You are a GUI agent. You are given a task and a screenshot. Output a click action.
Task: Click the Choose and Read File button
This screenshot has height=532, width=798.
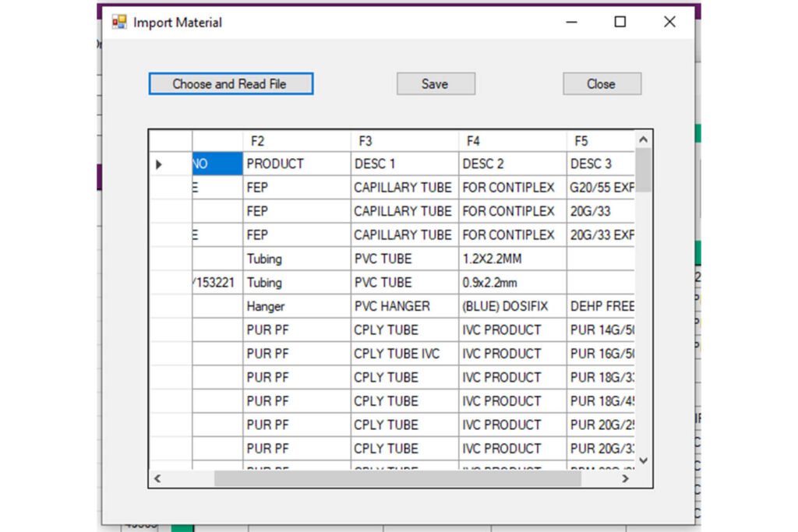click(x=231, y=84)
